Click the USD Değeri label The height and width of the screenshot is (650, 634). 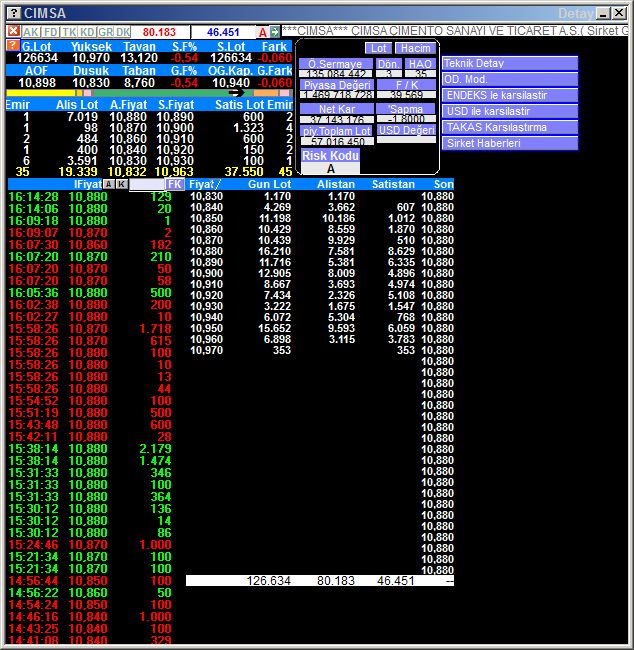[406, 130]
